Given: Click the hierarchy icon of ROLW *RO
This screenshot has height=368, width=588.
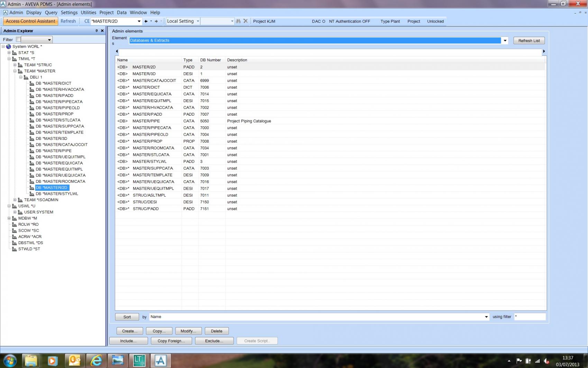Looking at the screenshot, I should tap(15, 224).
